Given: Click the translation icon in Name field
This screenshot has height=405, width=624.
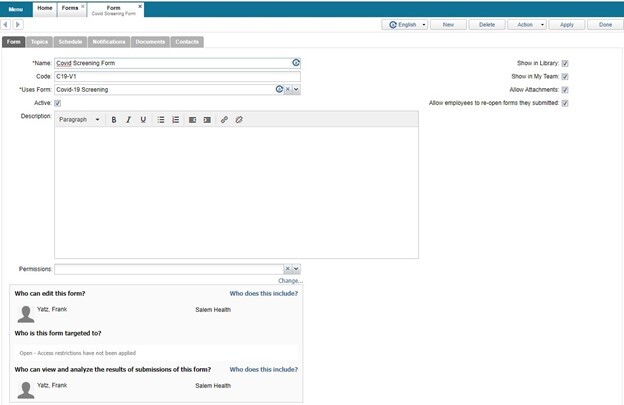Looking at the screenshot, I should pyautogui.click(x=296, y=63).
